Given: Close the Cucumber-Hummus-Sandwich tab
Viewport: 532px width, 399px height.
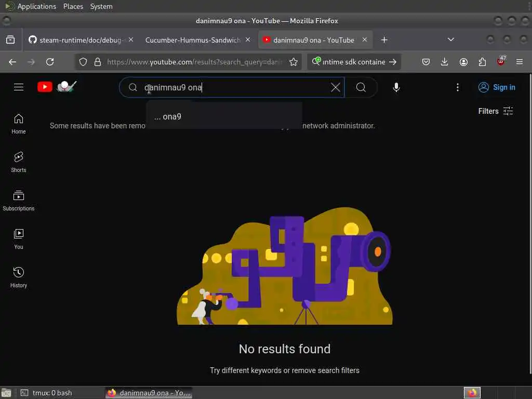Looking at the screenshot, I should tap(248, 39).
